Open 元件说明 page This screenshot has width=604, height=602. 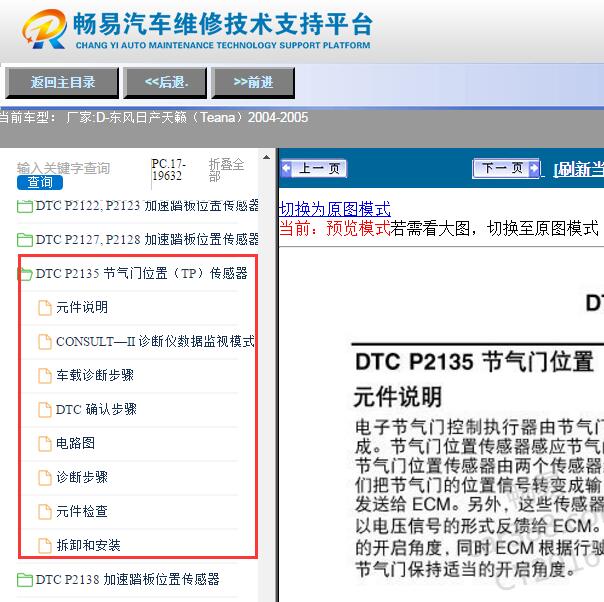tap(82, 307)
